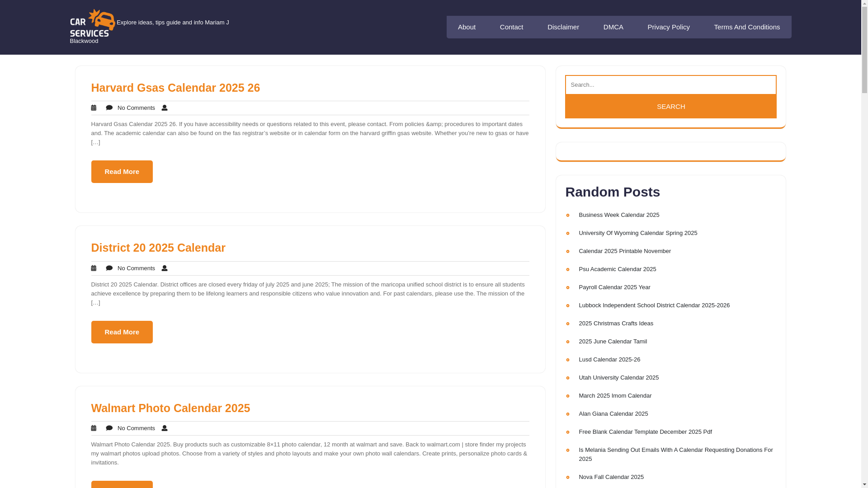The height and width of the screenshot is (488, 868).
Task: Open March 2025 Imom Calendar link
Action: 615,396
